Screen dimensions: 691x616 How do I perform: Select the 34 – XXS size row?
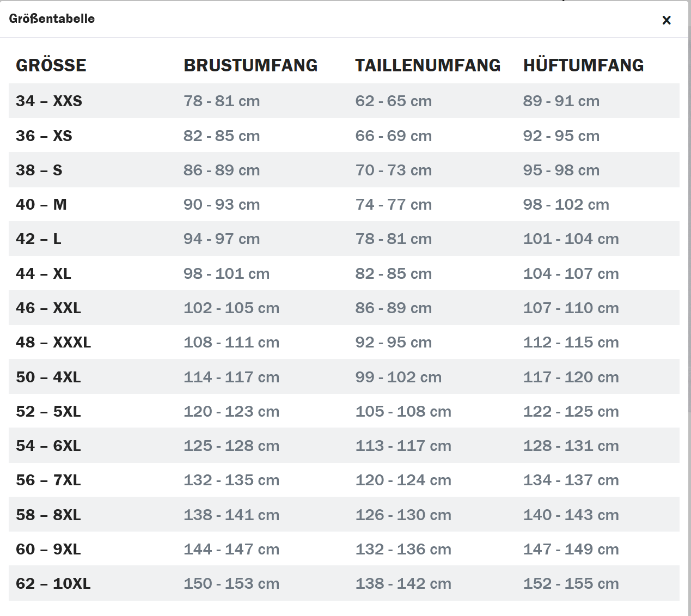(x=344, y=101)
